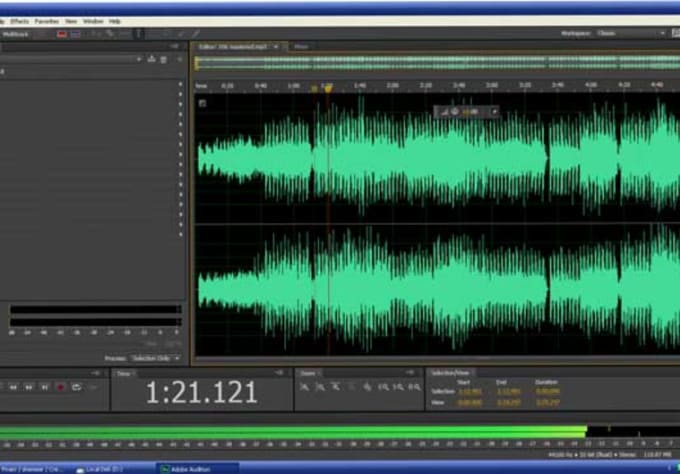This screenshot has height=474, width=680.
Task: Click the red Record button
Action: [61, 387]
